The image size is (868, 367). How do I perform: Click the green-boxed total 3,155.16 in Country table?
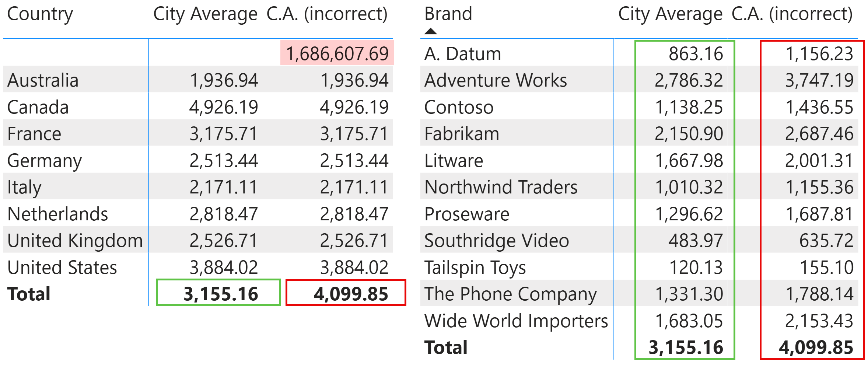[220, 294]
